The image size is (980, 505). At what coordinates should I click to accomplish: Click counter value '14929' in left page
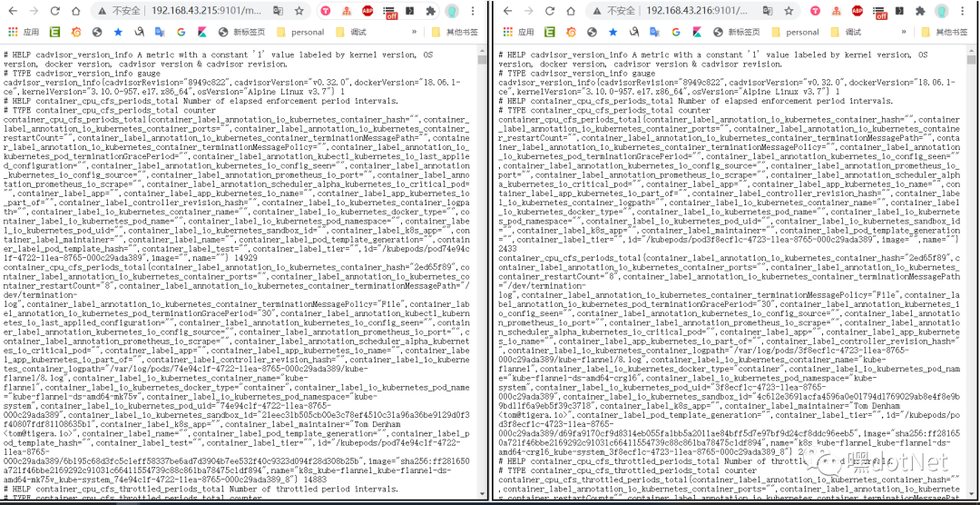click(246, 257)
